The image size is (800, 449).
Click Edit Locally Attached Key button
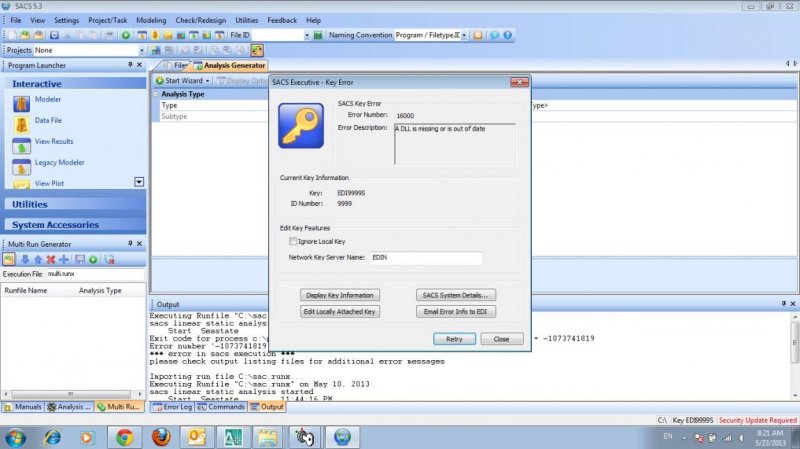point(340,311)
